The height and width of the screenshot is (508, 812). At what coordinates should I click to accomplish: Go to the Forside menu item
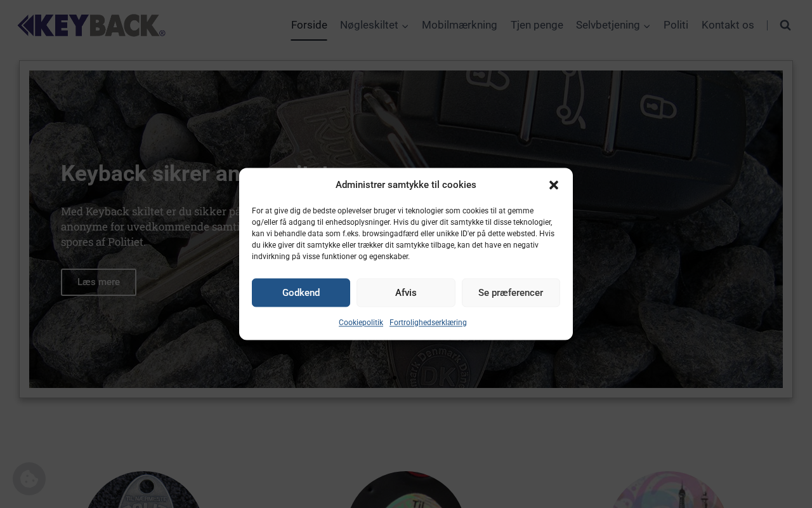pos(309,25)
